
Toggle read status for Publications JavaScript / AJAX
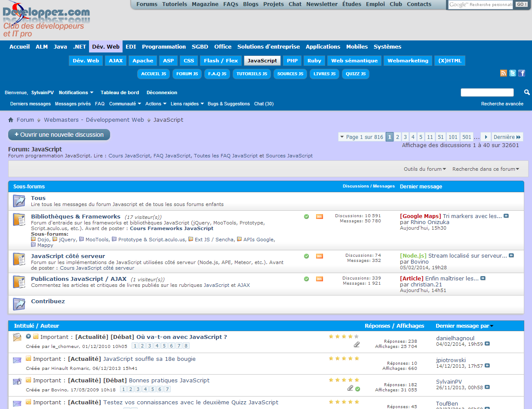click(306, 279)
